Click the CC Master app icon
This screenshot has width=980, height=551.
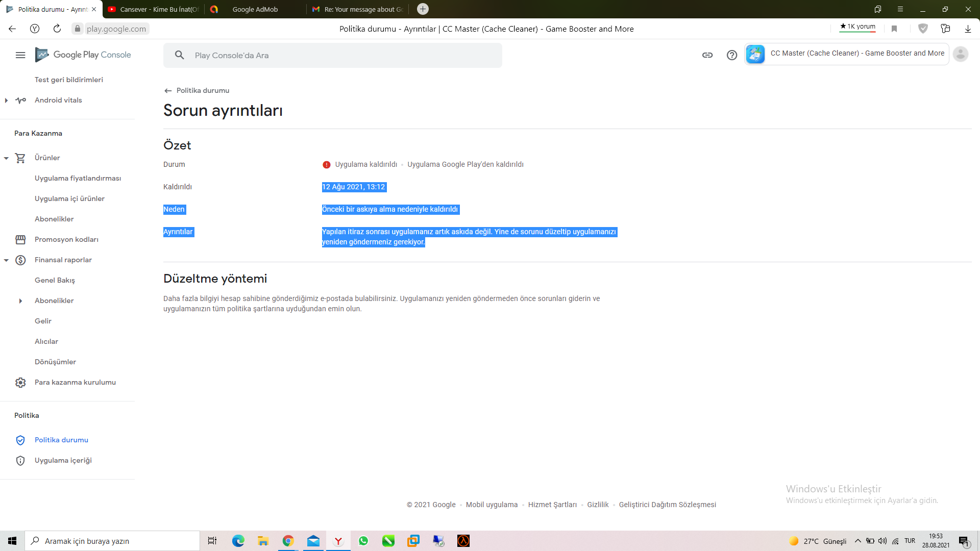[755, 54]
